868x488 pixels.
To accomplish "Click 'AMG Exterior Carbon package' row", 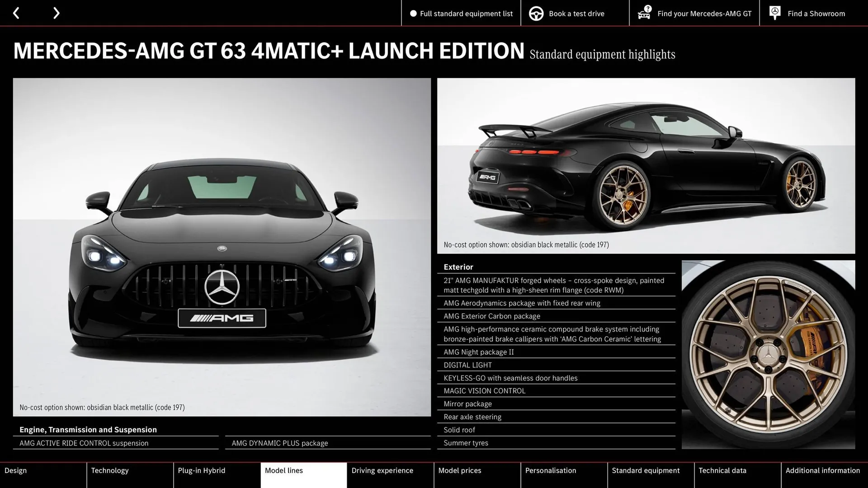I will pyautogui.click(x=556, y=316).
